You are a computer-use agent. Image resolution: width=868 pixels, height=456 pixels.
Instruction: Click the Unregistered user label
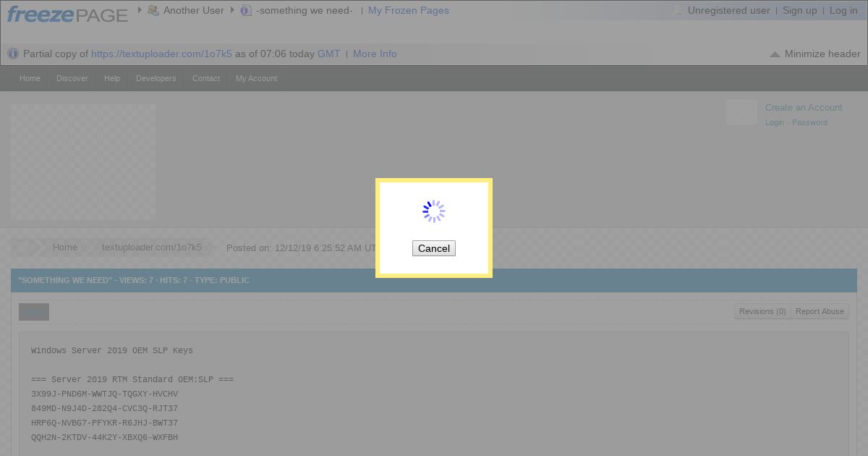pos(729,10)
